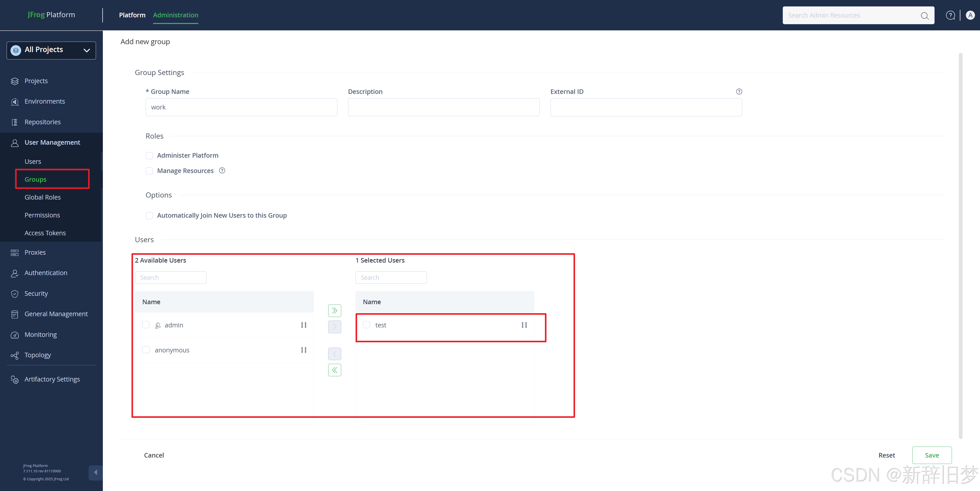Click the search magnifier icon in header
Viewport: 980px width, 491px height.
click(x=924, y=16)
